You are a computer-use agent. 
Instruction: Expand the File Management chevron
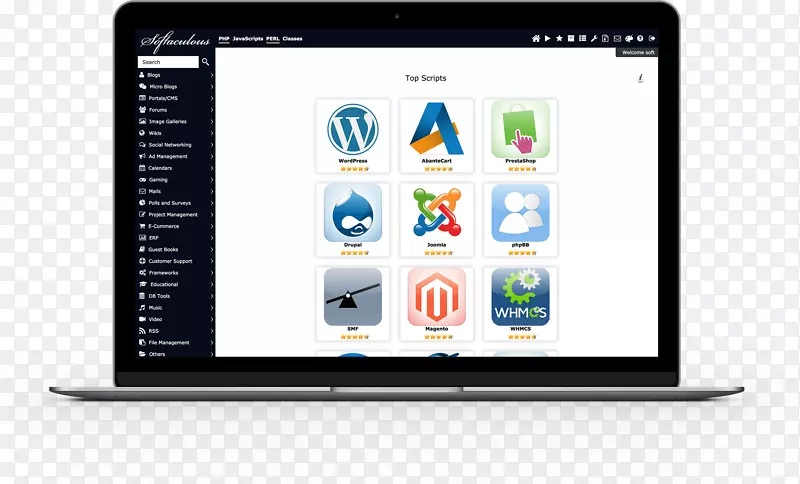coord(211,342)
